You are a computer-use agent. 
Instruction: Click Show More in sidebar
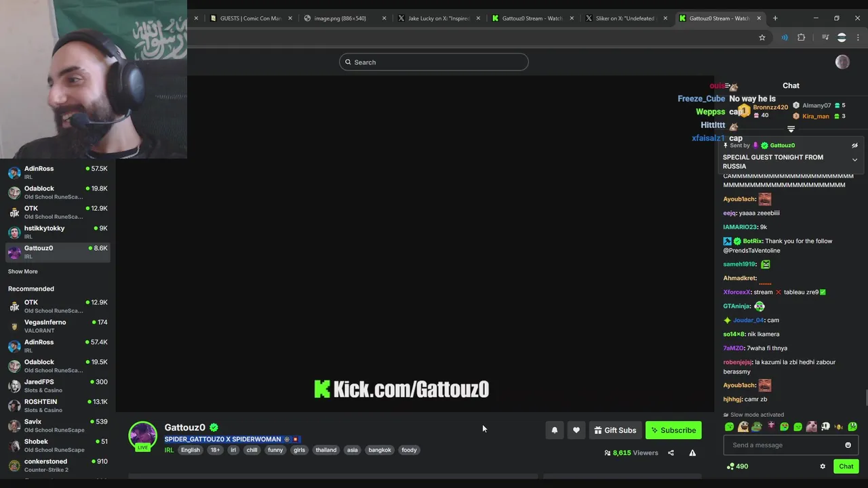(23, 271)
